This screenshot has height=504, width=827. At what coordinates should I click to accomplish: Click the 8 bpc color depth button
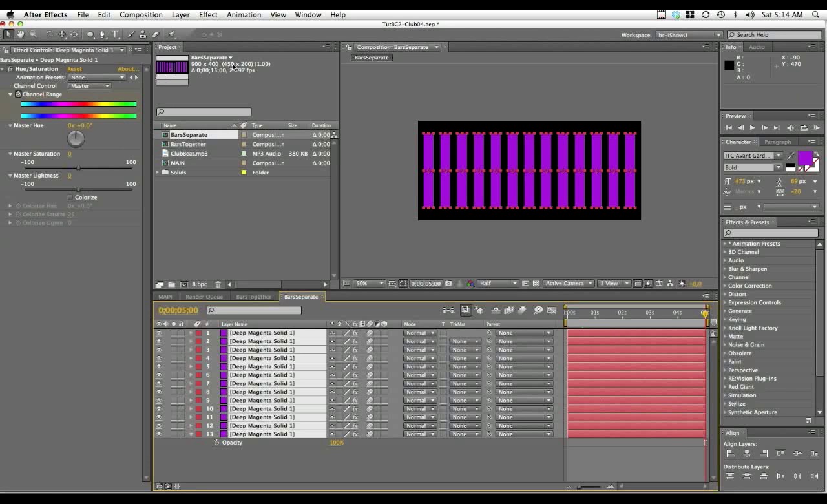(199, 284)
